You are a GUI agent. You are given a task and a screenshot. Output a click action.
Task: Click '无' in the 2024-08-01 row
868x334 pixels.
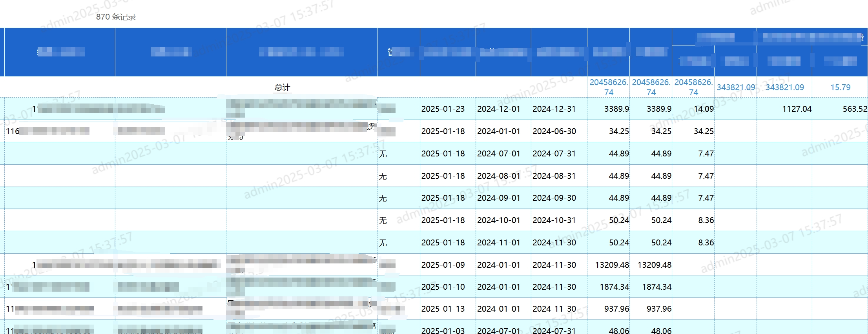(383, 176)
